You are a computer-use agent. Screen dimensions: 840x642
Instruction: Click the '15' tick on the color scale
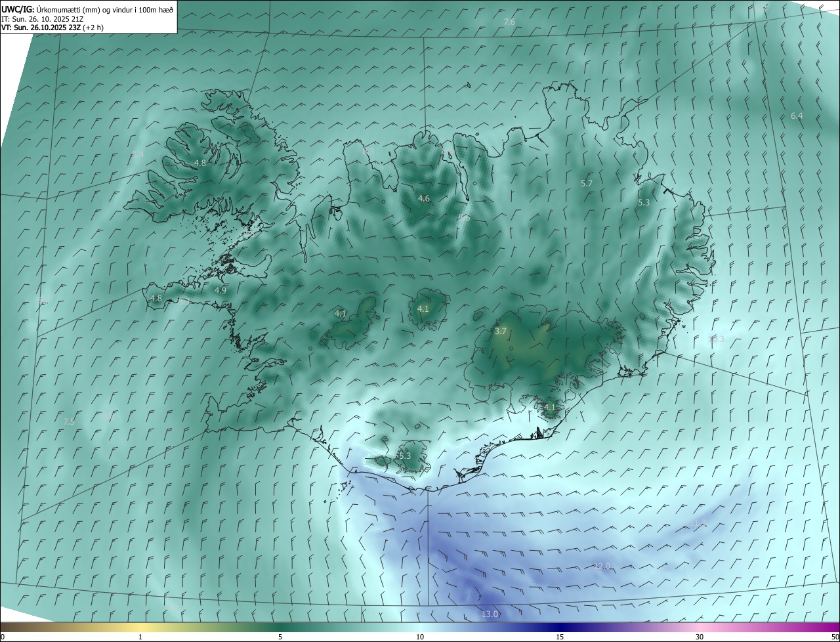560,637
